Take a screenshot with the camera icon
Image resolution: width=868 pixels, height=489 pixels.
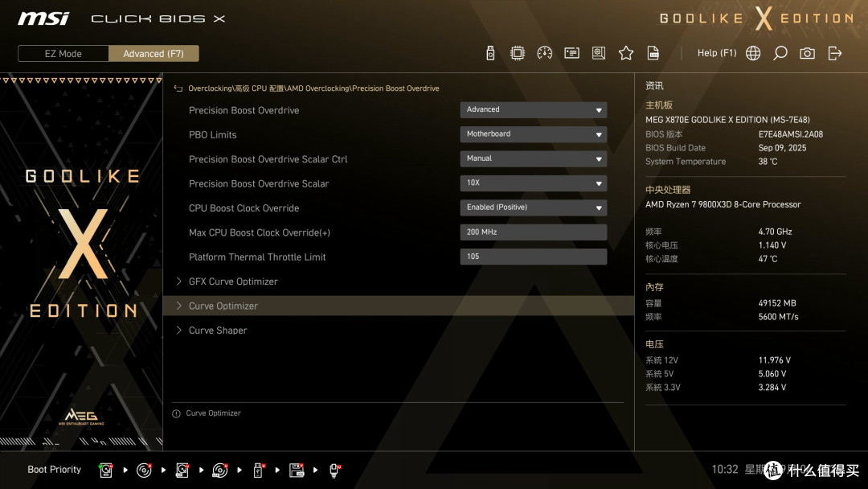[807, 53]
